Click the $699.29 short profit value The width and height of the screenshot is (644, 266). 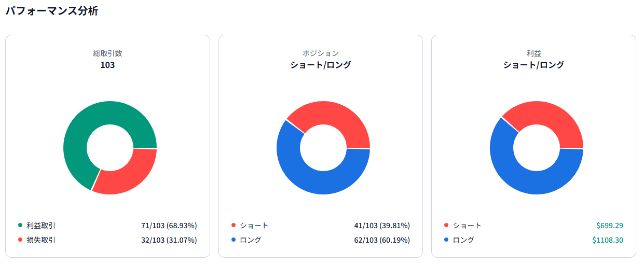point(609,226)
